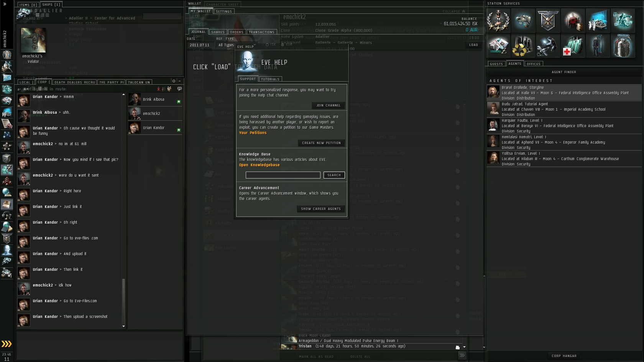Open the Transactions tab in wallet
The image size is (644, 362).
coord(261,32)
